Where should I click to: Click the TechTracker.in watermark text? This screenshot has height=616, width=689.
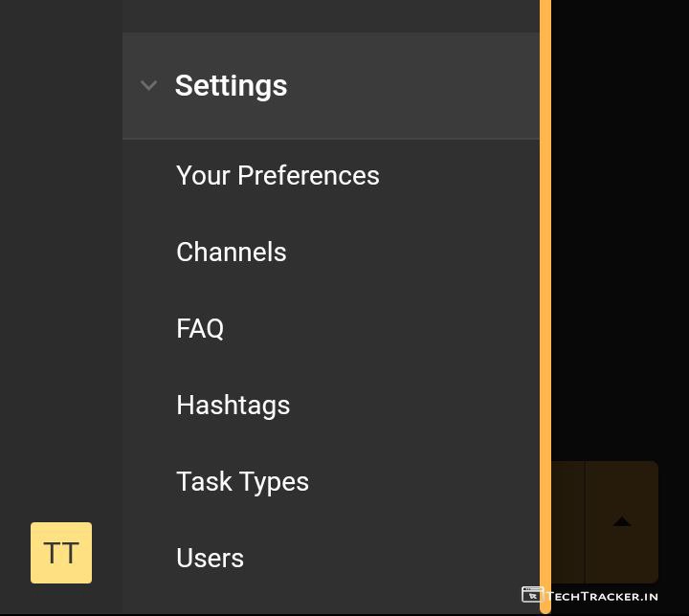click(603, 596)
